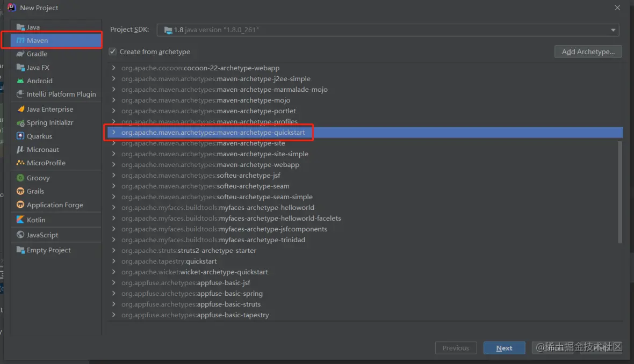Click the Quarkus icon

coord(20,136)
